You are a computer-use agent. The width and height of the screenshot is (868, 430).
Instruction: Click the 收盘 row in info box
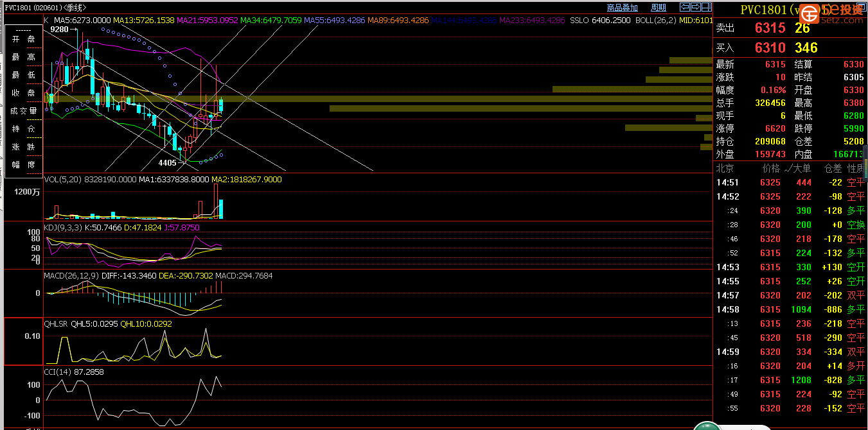click(x=24, y=93)
